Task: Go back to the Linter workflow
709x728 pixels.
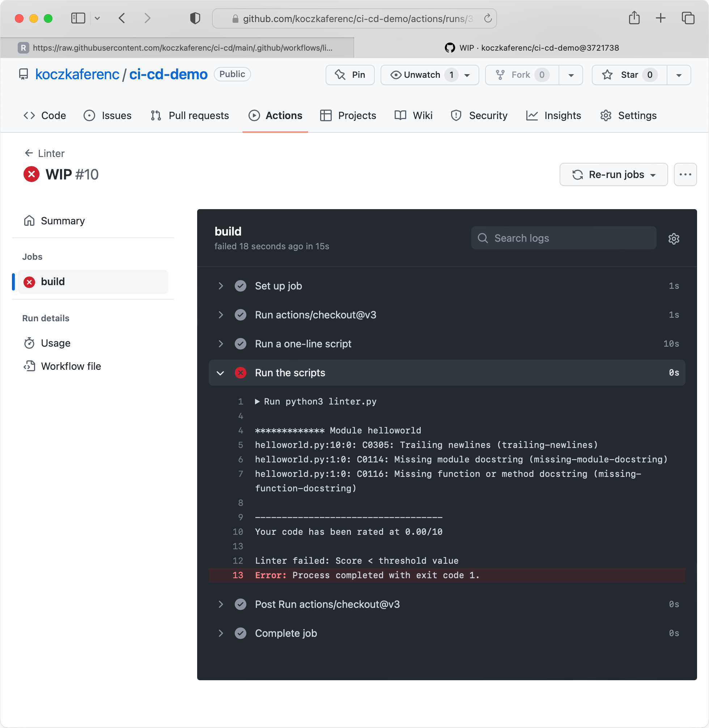Action: [x=44, y=153]
